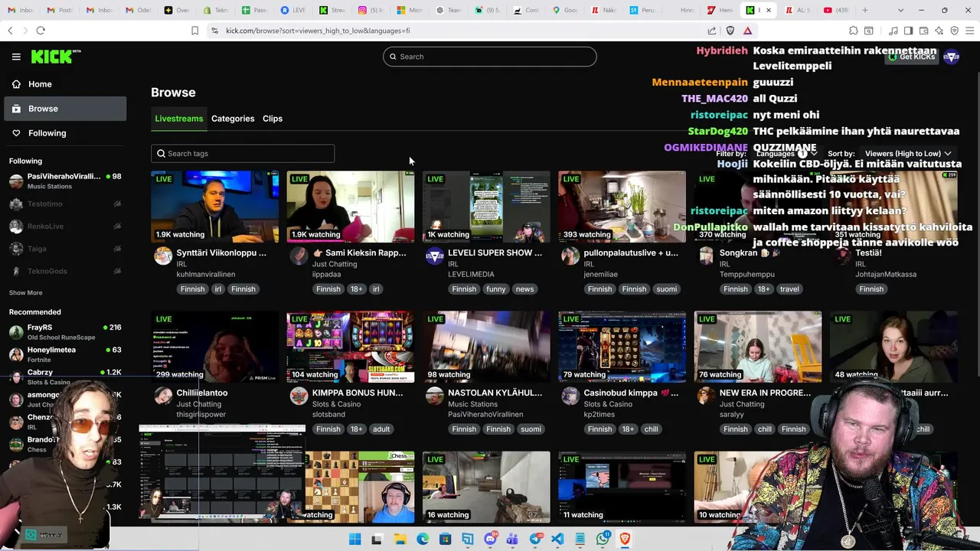Switch to the Clips tab
The image size is (980, 551).
click(273, 119)
